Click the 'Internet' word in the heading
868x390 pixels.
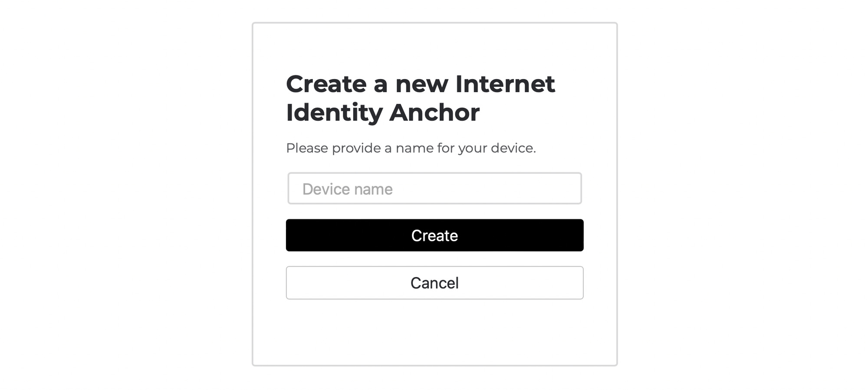click(505, 84)
